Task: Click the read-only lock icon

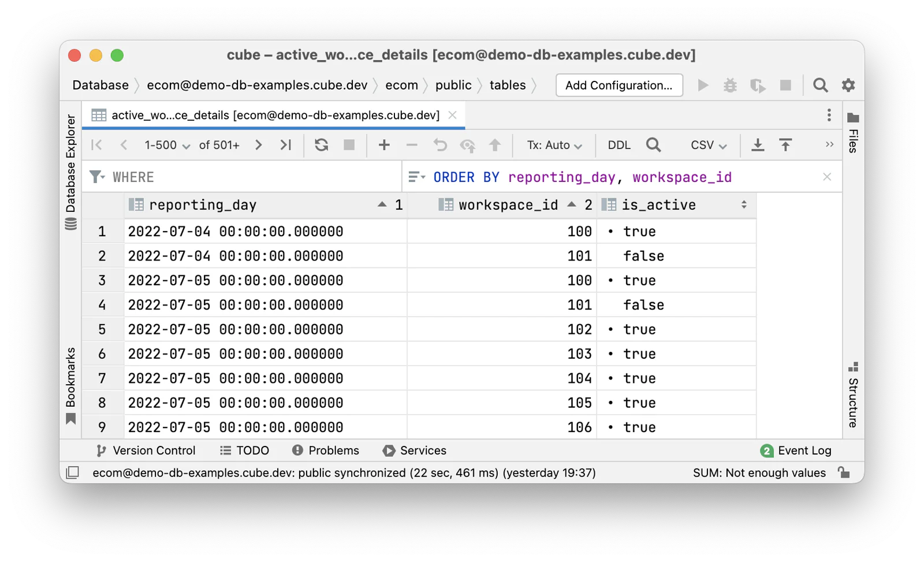Action: tap(844, 472)
